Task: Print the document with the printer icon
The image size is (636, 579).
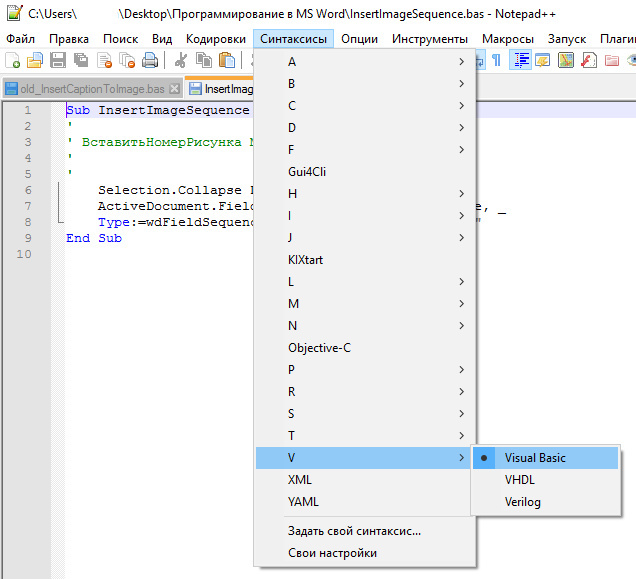Action: [x=150, y=60]
